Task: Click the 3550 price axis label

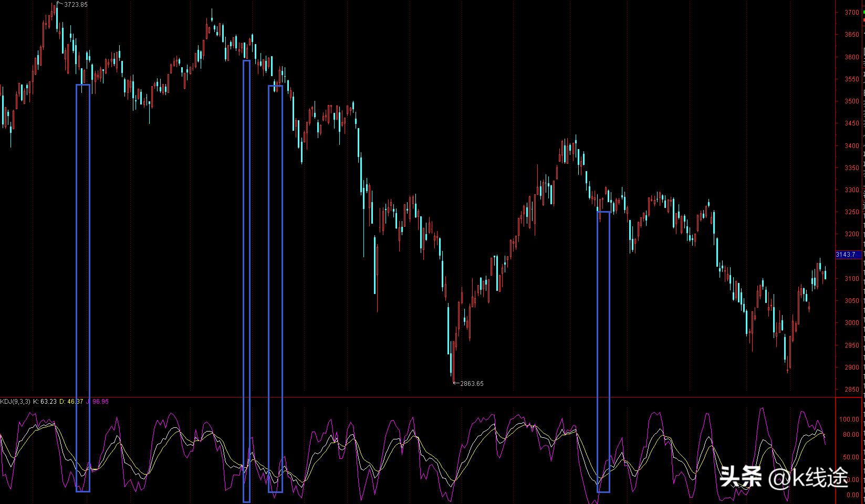Action: click(852, 79)
